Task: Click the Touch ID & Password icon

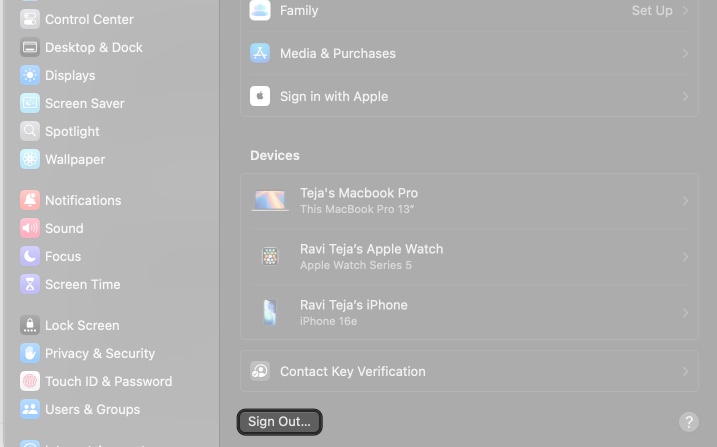Action: (30, 381)
